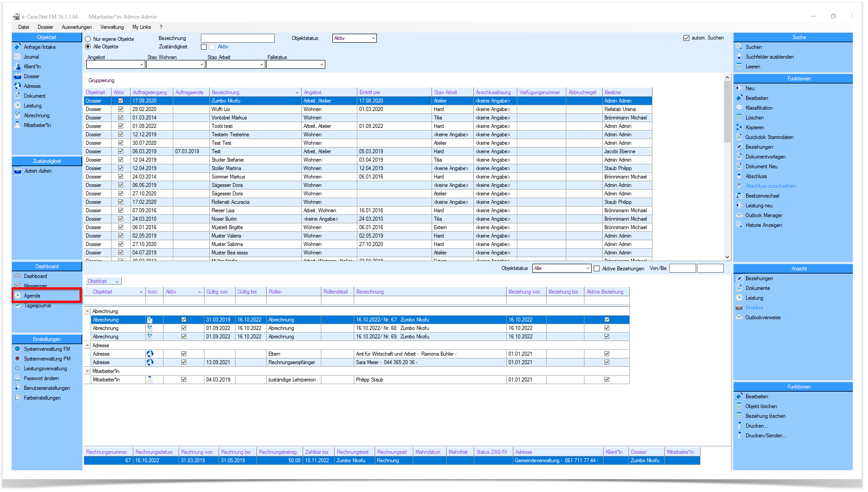Image resolution: width=868 pixels, height=492 pixels.
Task: Open the Verwaltung menu
Action: coord(112,27)
